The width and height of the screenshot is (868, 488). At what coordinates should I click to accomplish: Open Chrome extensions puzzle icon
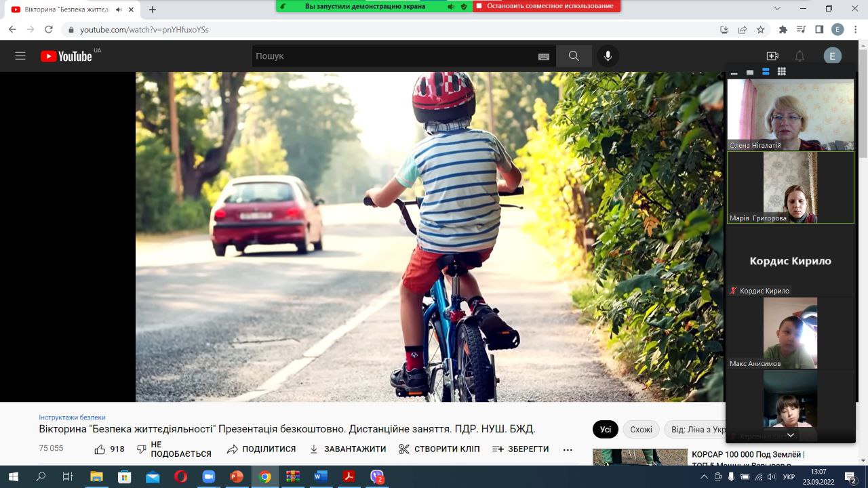click(x=783, y=30)
